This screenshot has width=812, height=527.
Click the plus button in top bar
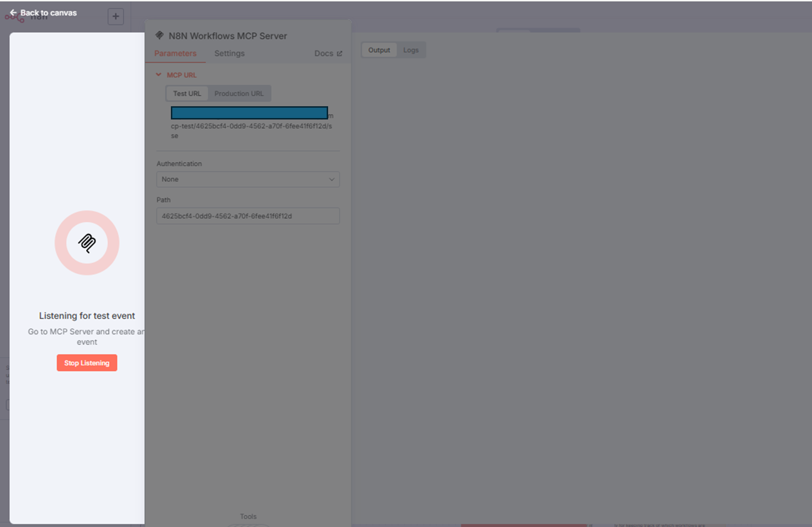point(116,17)
